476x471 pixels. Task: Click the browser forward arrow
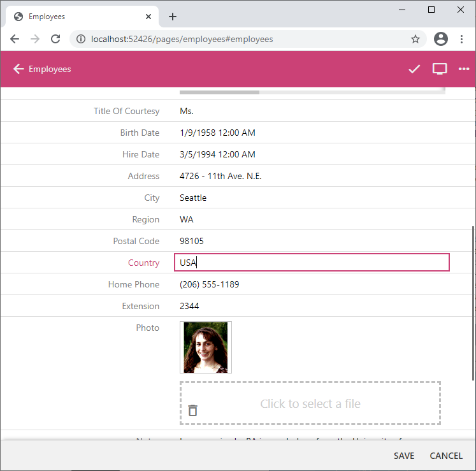(x=35, y=39)
